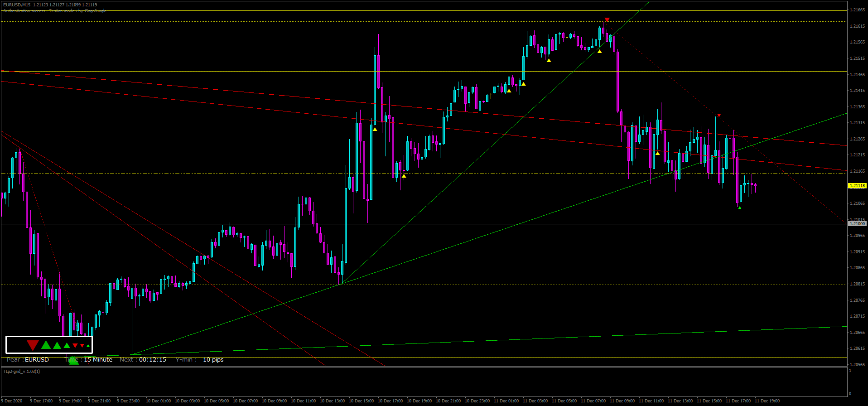Click the 9 Dec 2020 date label
Viewport: 868px width, 406px height.
[12, 401]
